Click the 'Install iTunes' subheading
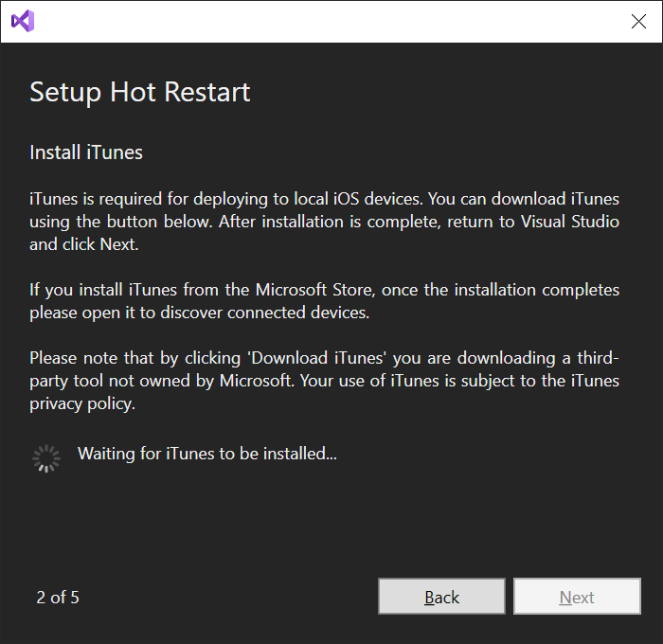Screen dimensions: 663x644 pos(86,152)
